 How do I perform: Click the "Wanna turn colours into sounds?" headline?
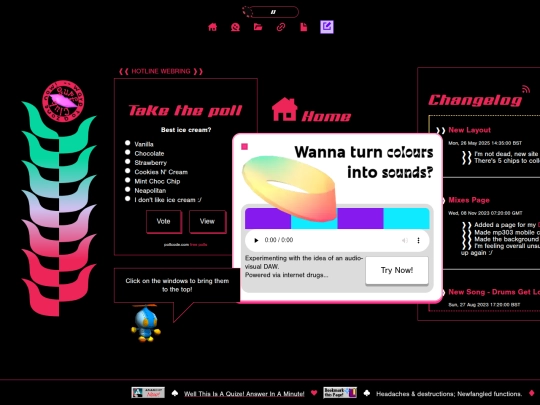pyautogui.click(x=364, y=162)
